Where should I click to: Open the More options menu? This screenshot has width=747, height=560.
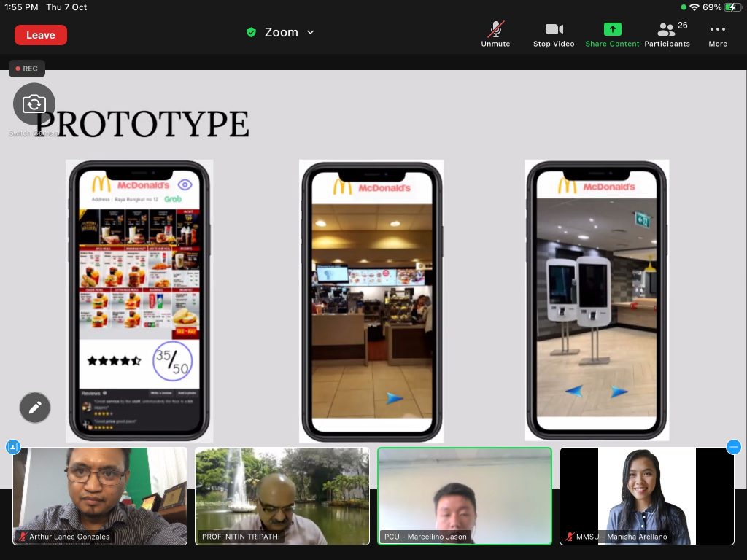click(718, 34)
